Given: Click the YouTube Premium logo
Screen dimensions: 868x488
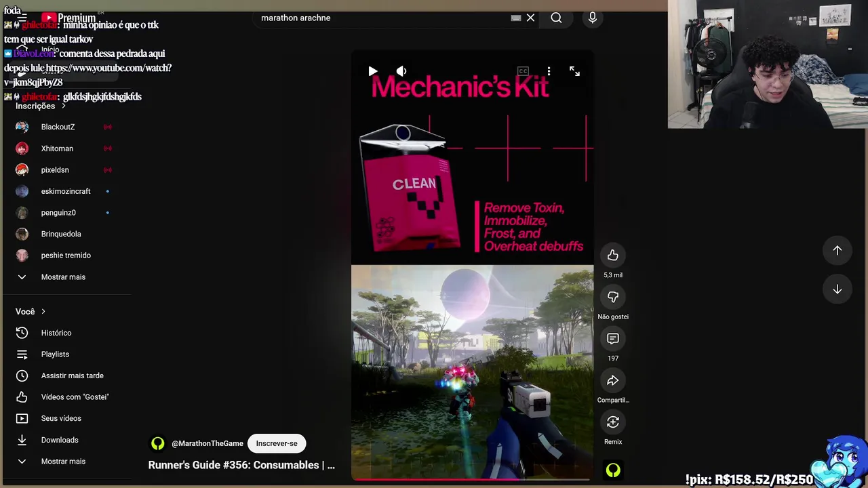Looking at the screenshot, I should (x=70, y=18).
